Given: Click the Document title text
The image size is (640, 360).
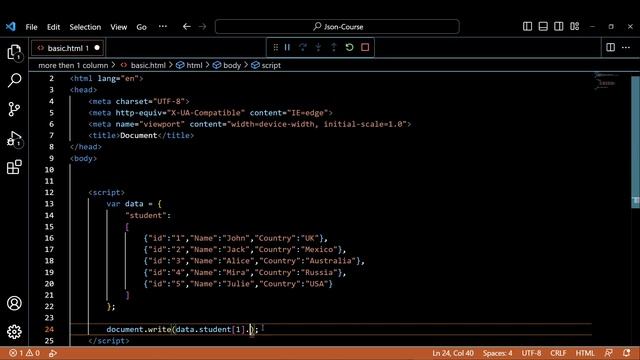Looking at the screenshot, I should (138, 136).
